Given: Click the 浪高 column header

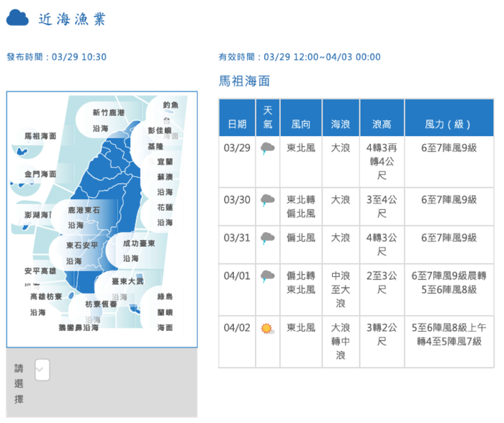Looking at the screenshot, I should [x=382, y=118].
